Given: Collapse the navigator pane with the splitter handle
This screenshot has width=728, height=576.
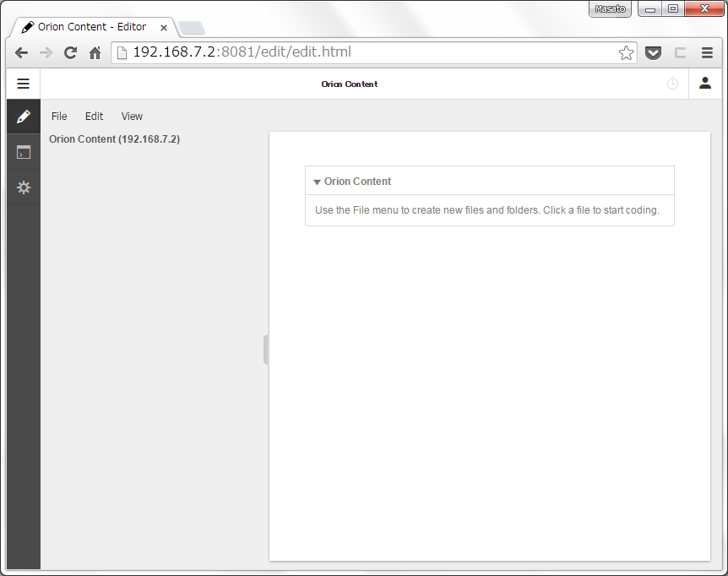Looking at the screenshot, I should [265, 349].
